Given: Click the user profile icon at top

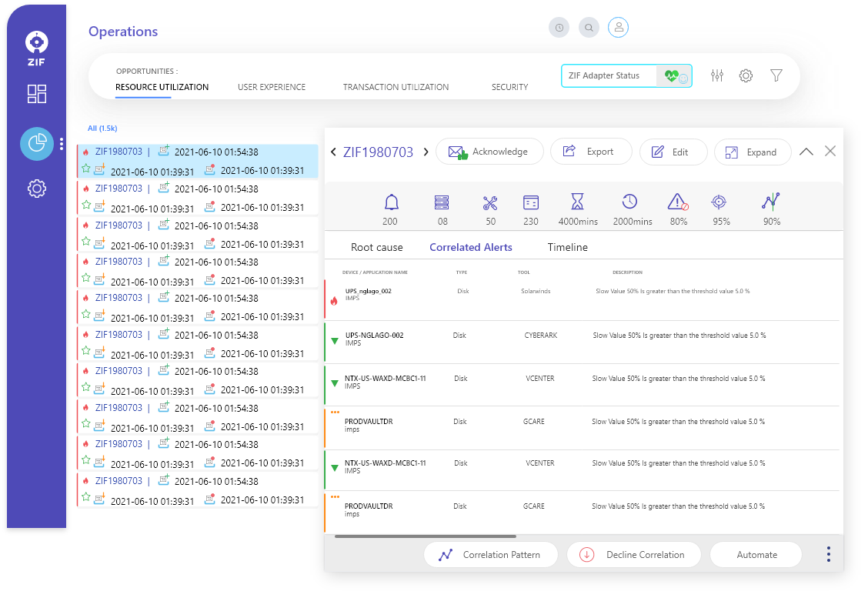Looking at the screenshot, I should pyautogui.click(x=618, y=28).
